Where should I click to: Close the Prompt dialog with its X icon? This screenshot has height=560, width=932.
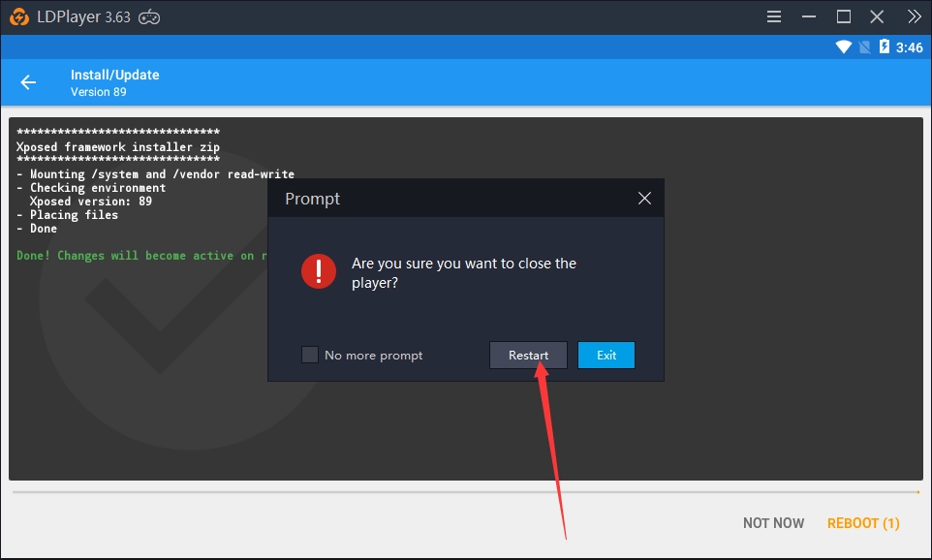tap(644, 198)
